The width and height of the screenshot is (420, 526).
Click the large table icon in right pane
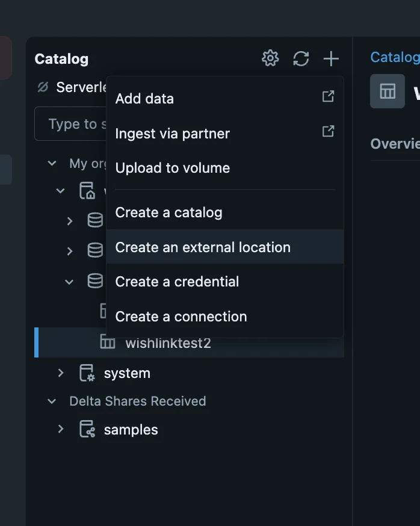click(387, 91)
